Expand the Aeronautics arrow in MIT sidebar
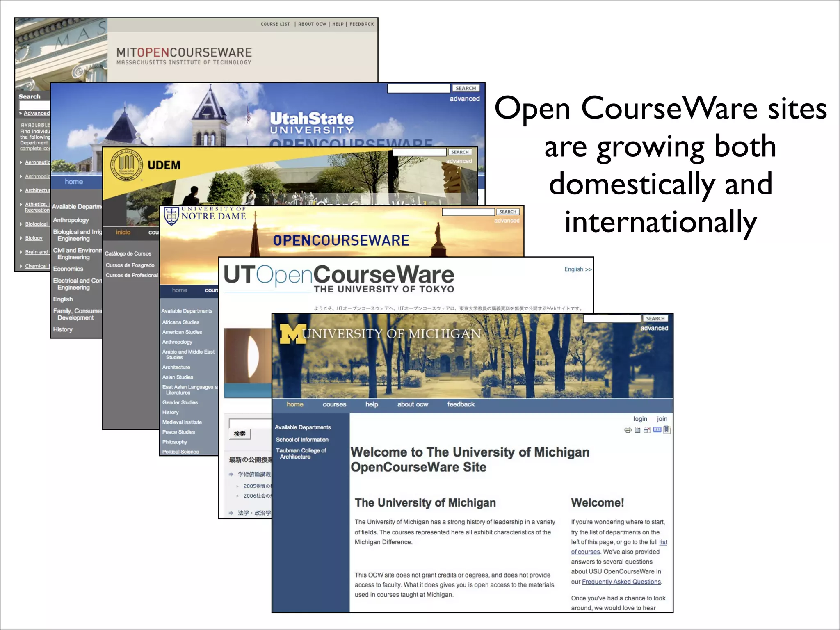The image size is (840, 630). (x=21, y=162)
